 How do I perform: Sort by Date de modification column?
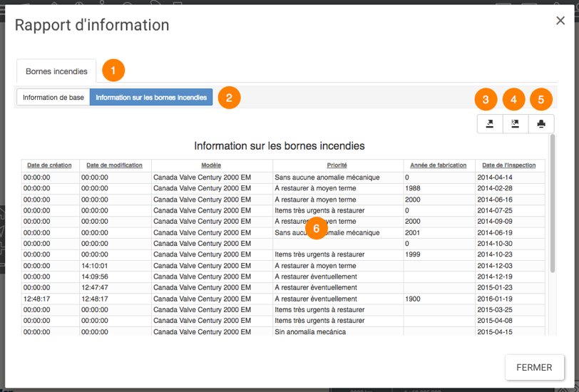[114, 165]
